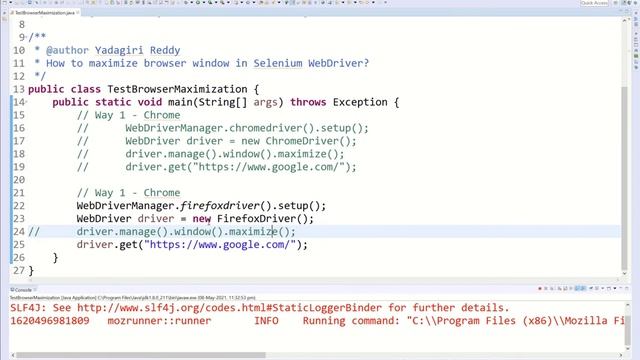
Task: Open the Run button's dropdown arrow
Action: (x=203, y=2)
